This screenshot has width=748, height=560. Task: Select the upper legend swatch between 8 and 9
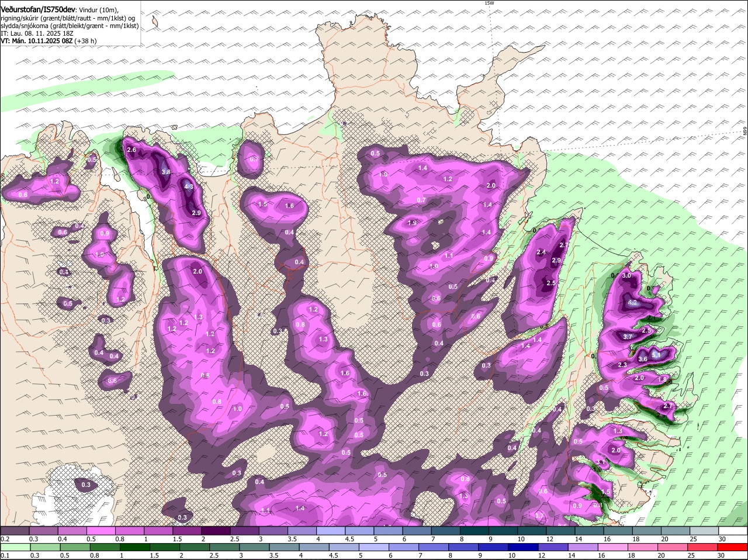475,531
